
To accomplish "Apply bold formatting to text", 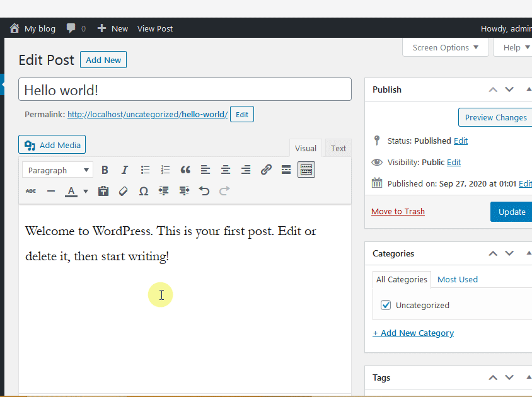I will point(105,169).
